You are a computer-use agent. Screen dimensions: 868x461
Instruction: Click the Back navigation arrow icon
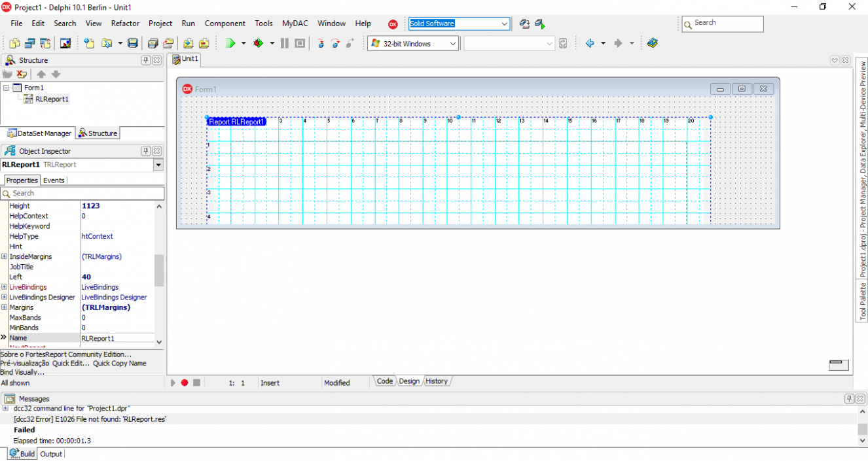pyautogui.click(x=590, y=43)
